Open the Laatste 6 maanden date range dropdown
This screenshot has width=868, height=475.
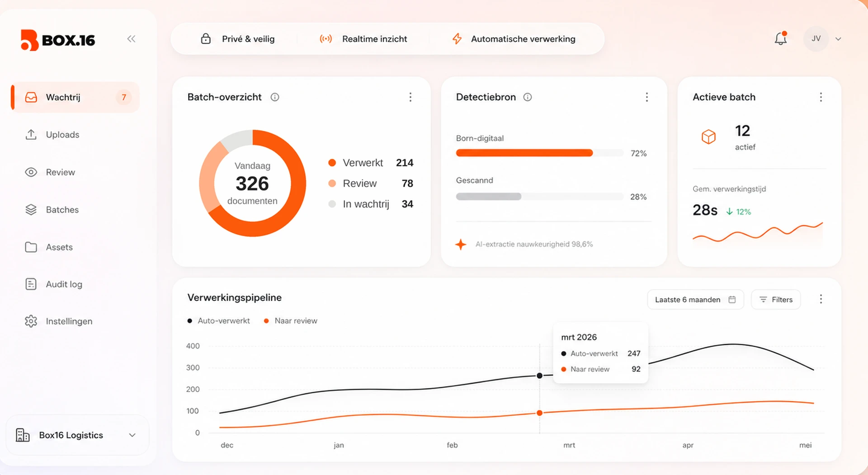tap(695, 300)
